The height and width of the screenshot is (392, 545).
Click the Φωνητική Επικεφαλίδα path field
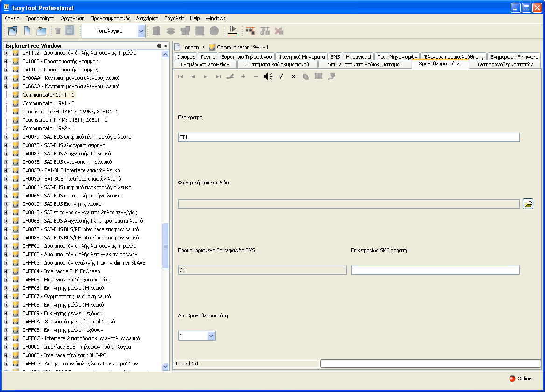(349, 204)
